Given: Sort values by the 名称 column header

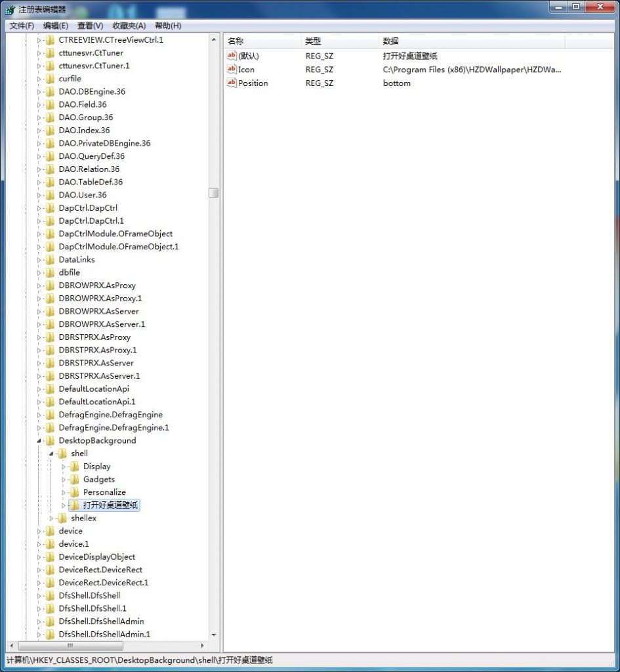Looking at the screenshot, I should [262, 41].
